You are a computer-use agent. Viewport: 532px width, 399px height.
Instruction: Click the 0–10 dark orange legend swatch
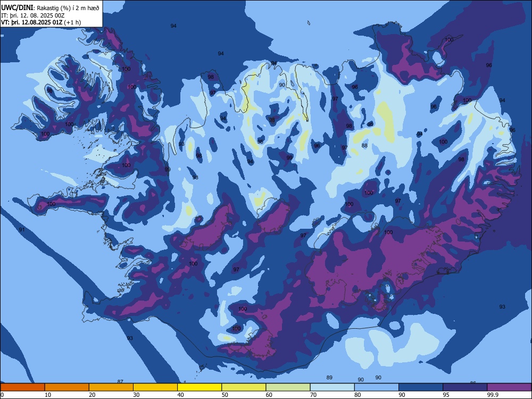coord(22,387)
